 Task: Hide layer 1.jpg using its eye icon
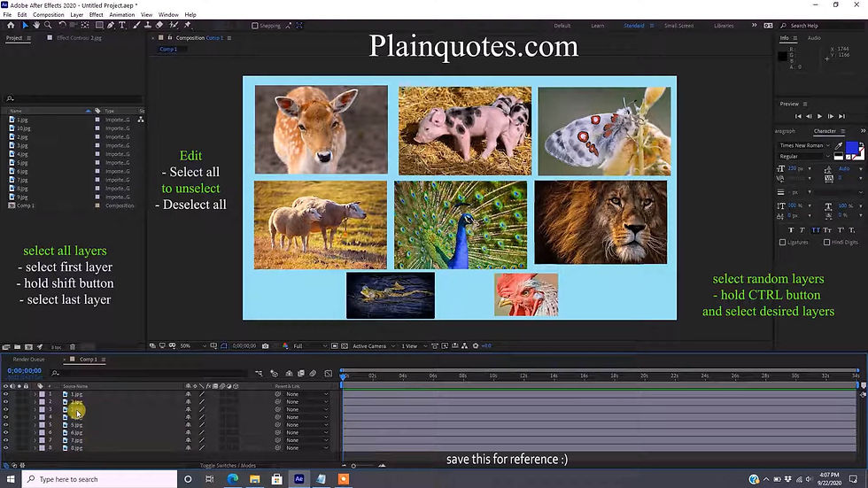(6, 394)
